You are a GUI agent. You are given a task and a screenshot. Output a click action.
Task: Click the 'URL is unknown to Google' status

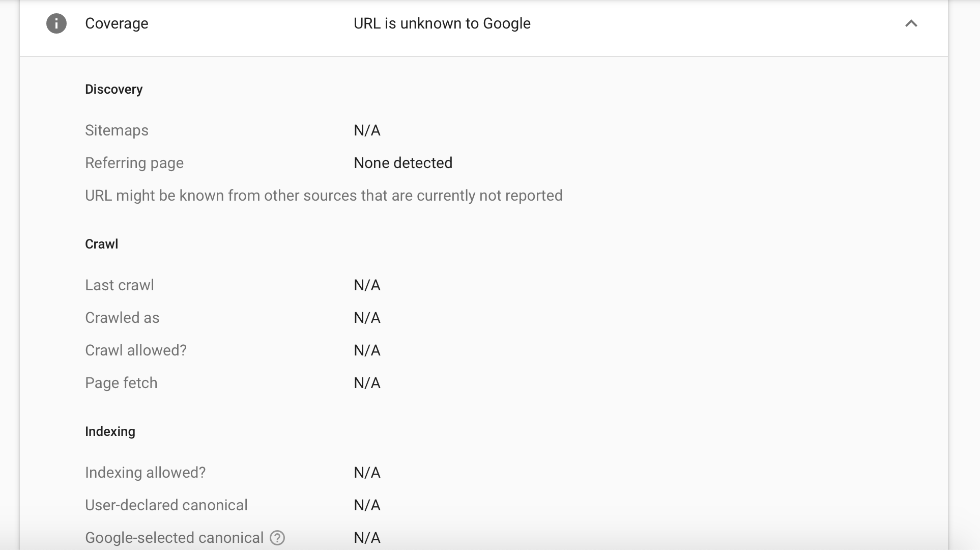tap(442, 23)
